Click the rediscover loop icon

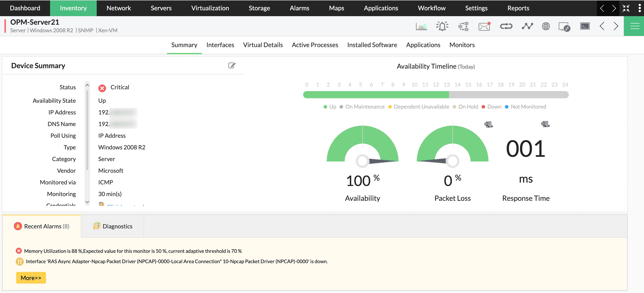click(x=506, y=26)
